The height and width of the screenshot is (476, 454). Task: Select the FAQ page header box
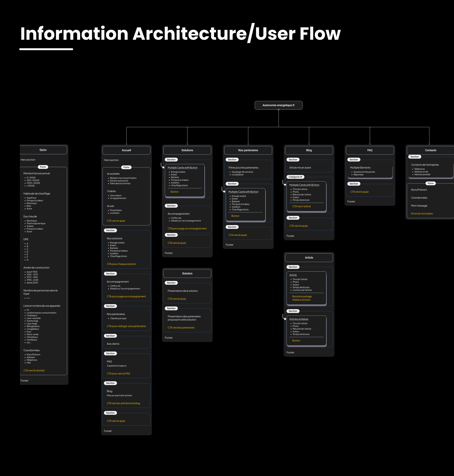370,150
